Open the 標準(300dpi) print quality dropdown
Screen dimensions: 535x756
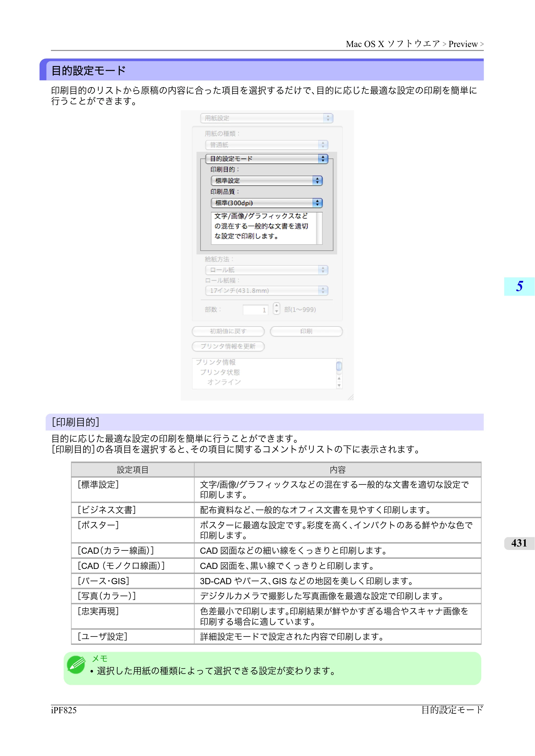point(267,203)
